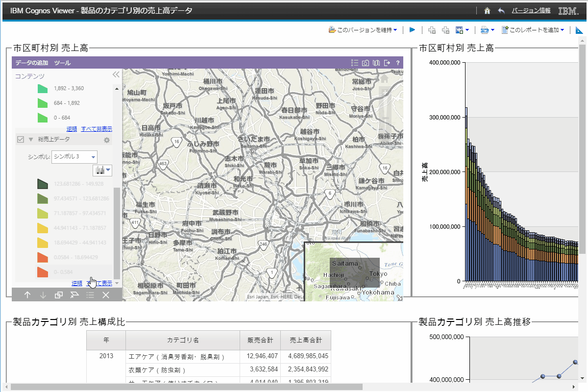Click the すべて表示 link
The width and height of the screenshot is (588, 392).
(x=99, y=283)
